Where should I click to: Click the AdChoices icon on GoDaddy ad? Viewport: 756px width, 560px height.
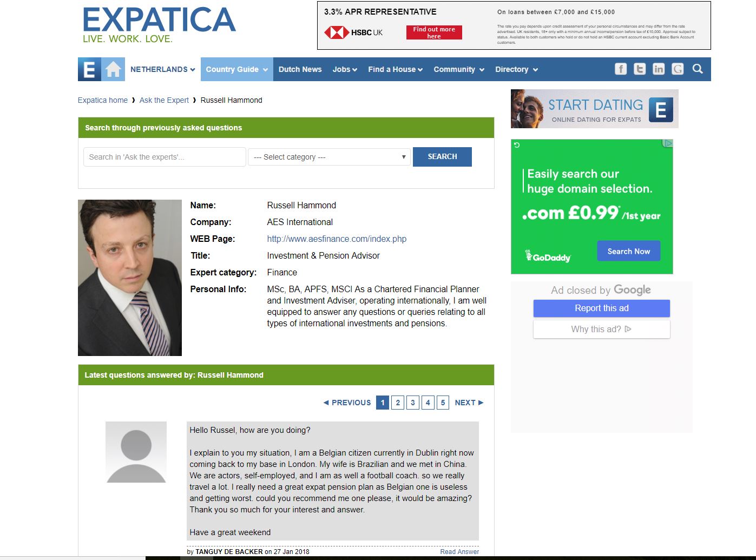point(668,143)
